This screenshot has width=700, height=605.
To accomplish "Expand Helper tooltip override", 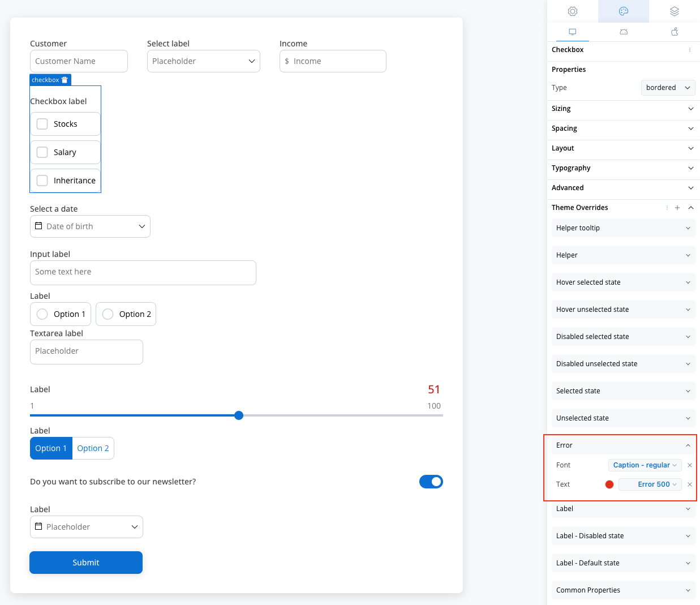I will click(623, 228).
